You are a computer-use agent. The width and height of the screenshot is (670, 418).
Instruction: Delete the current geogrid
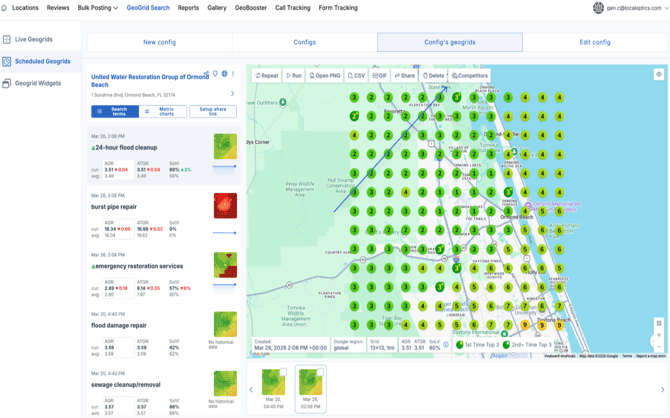tap(433, 76)
